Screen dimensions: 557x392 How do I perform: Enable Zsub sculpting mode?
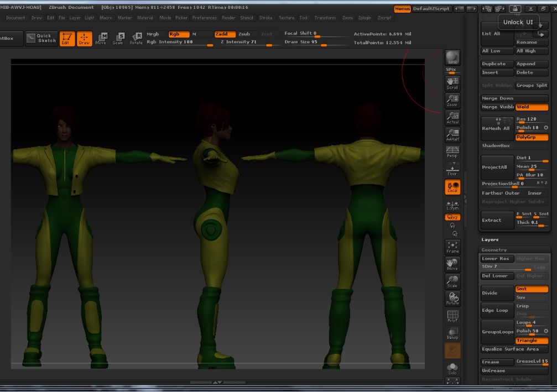(x=247, y=34)
